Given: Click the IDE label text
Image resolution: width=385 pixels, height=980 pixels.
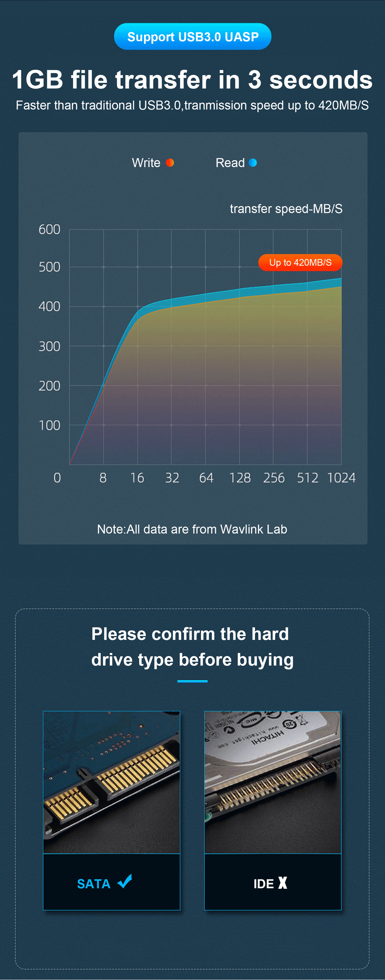Looking at the screenshot, I should coord(264,884).
